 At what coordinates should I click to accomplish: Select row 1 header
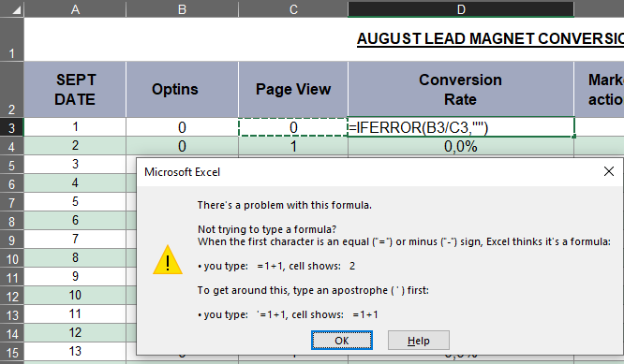(12, 39)
